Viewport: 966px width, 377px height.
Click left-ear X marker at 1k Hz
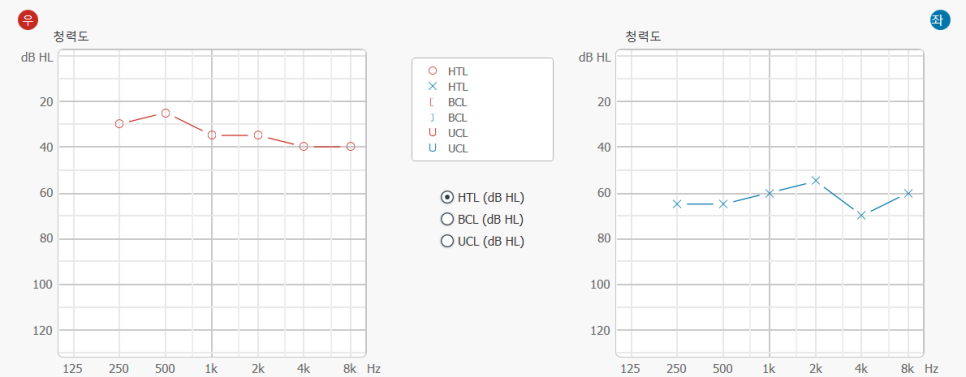(x=769, y=193)
